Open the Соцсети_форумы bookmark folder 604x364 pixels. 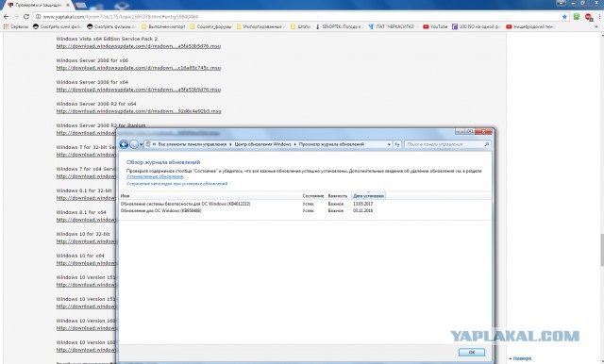(210, 26)
